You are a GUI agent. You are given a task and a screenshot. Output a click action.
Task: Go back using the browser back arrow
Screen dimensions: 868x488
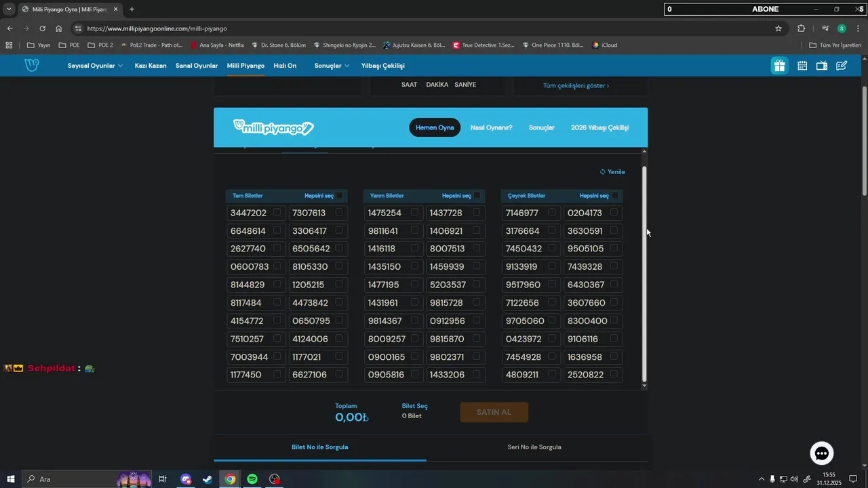tap(9, 28)
